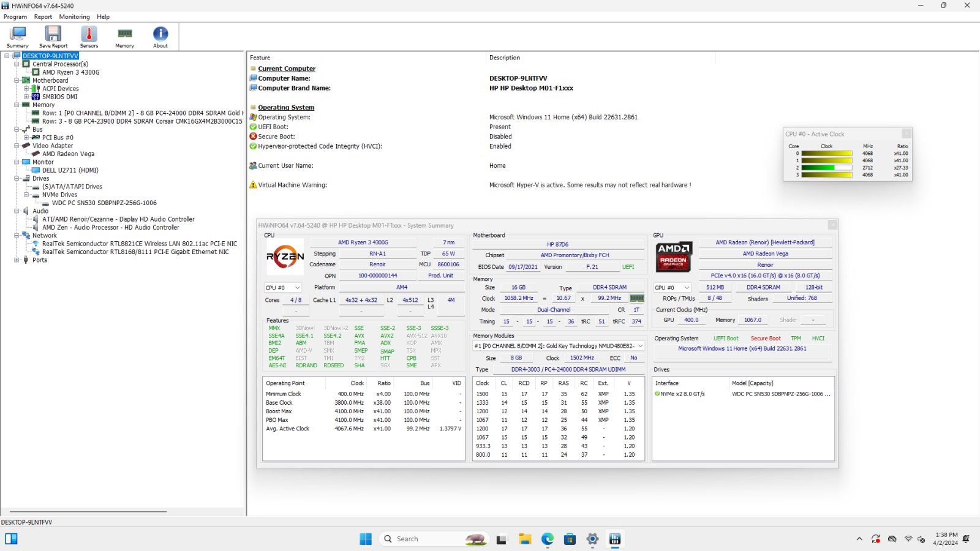Viewport: 980px width, 551px height.
Task: Click the memory chip icon beside 99.2 MHz
Action: pos(637,298)
